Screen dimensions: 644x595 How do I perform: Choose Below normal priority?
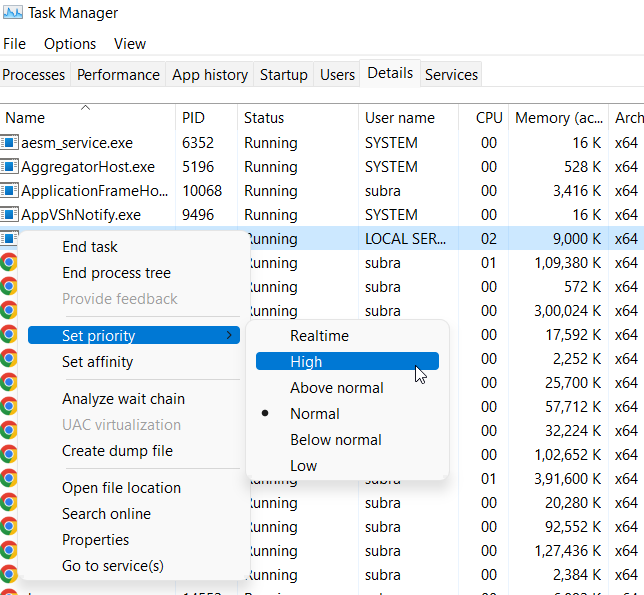pyautogui.click(x=335, y=440)
